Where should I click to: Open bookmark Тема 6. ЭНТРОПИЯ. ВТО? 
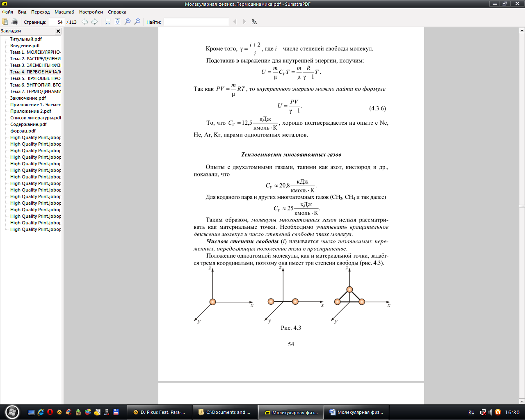[x=36, y=85]
